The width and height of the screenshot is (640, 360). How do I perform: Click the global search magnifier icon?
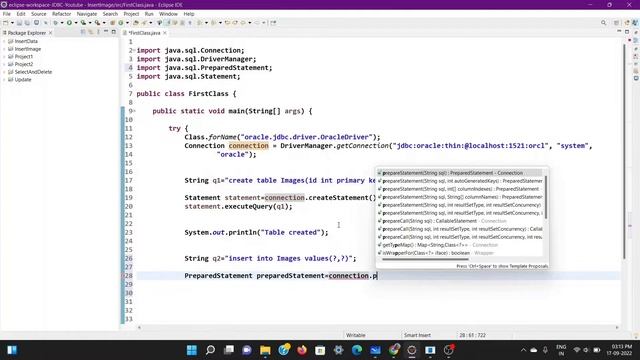point(603,23)
